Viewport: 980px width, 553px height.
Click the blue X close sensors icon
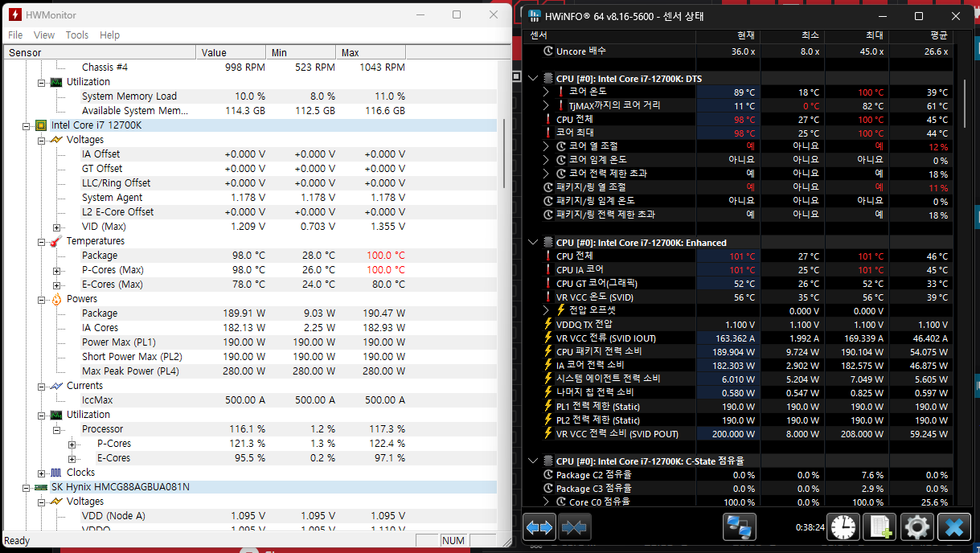(954, 527)
